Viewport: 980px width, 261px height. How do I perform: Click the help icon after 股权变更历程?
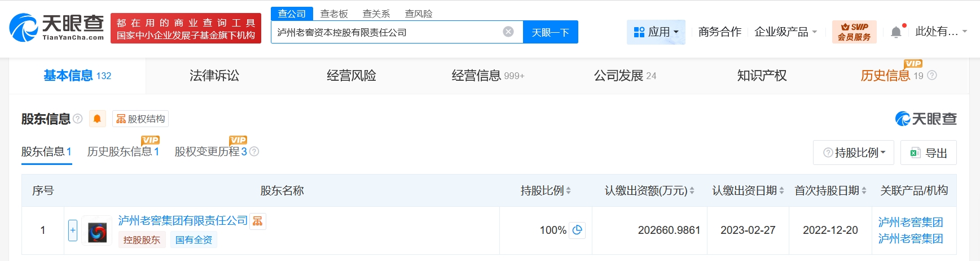(254, 151)
